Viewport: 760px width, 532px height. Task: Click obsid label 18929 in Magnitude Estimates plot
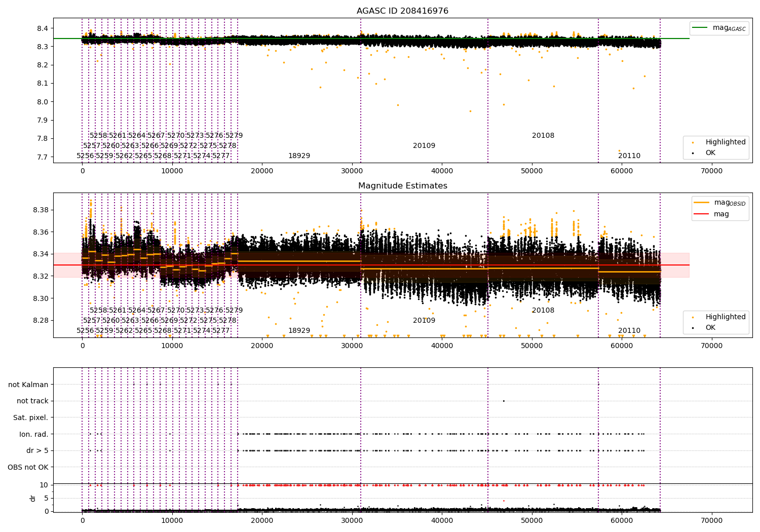[x=299, y=331]
